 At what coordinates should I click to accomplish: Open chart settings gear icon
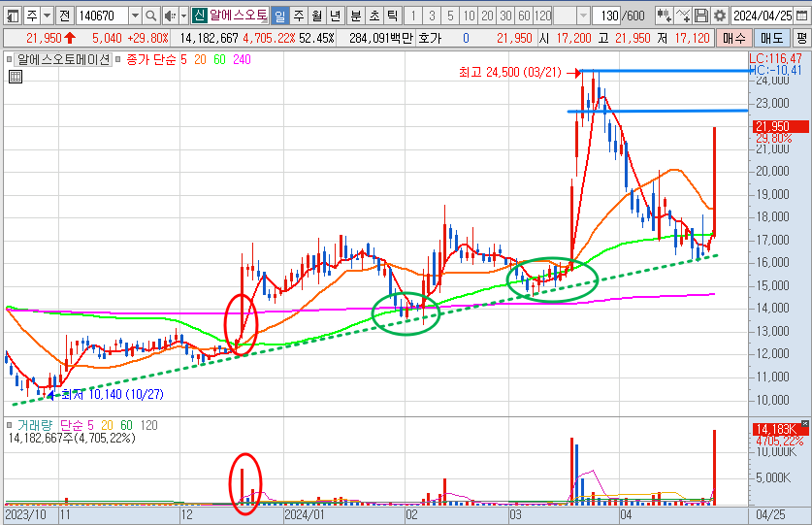pyautogui.click(x=720, y=16)
